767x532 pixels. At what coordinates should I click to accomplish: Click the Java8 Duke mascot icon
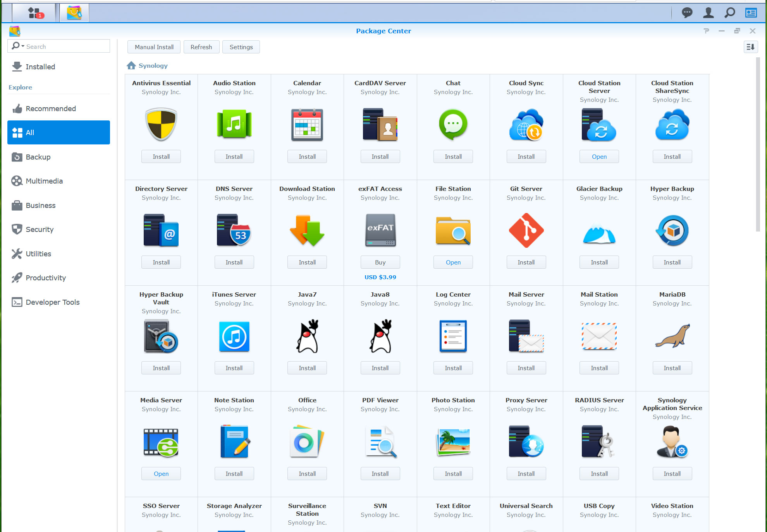[380, 336]
